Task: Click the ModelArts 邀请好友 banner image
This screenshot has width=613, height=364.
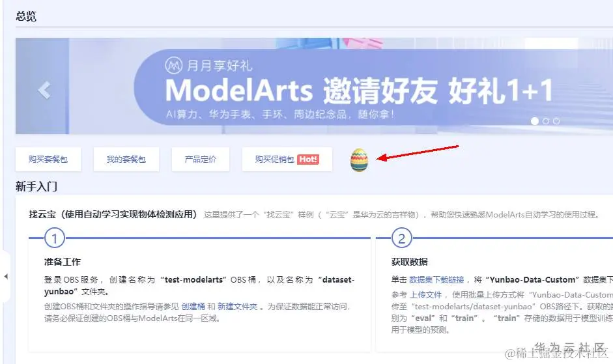Action: pos(315,86)
